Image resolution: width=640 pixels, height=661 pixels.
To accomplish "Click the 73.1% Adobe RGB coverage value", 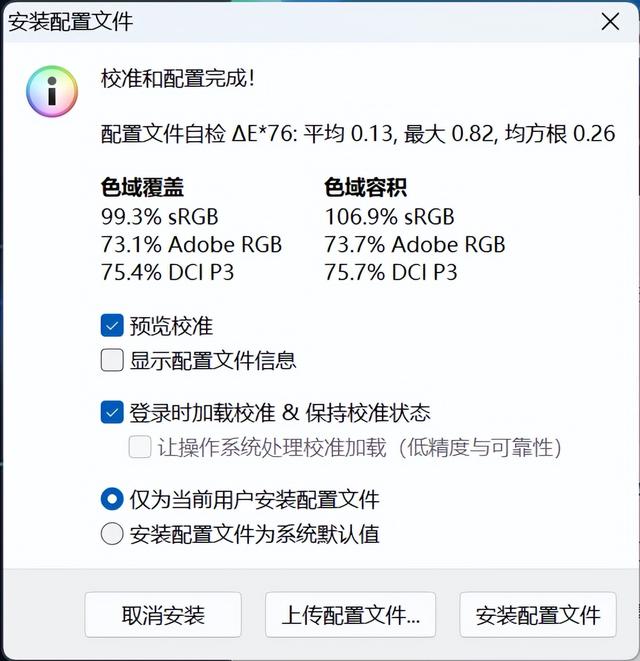I will (x=191, y=244).
